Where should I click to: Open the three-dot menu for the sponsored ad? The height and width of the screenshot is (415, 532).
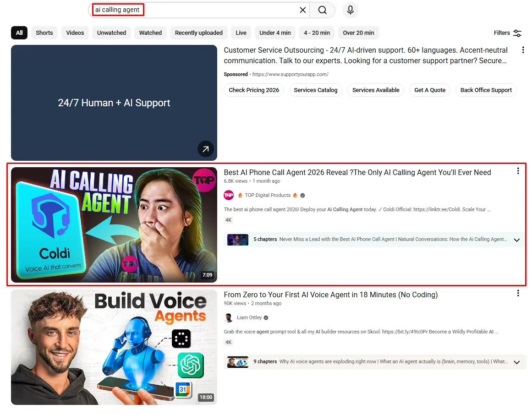click(x=523, y=50)
